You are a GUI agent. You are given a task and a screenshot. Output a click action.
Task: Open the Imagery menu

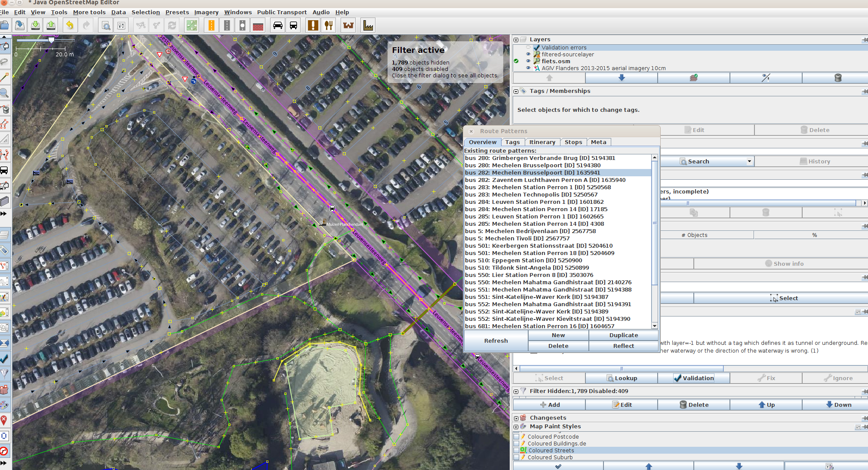pyautogui.click(x=206, y=12)
